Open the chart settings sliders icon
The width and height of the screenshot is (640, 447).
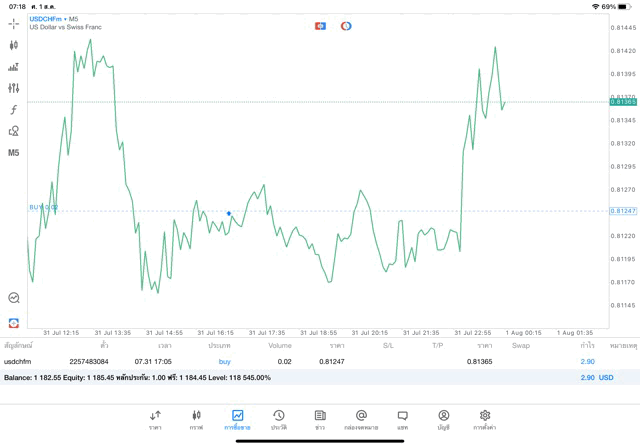click(x=14, y=88)
